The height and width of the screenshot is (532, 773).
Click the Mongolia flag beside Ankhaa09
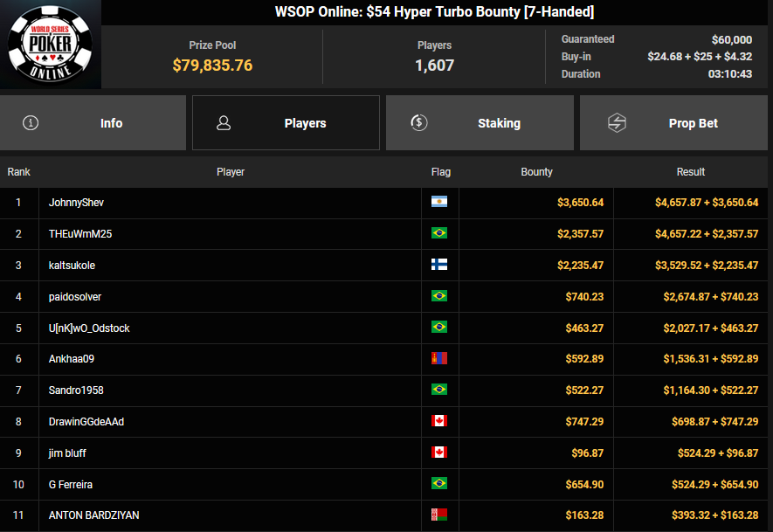coord(439,359)
